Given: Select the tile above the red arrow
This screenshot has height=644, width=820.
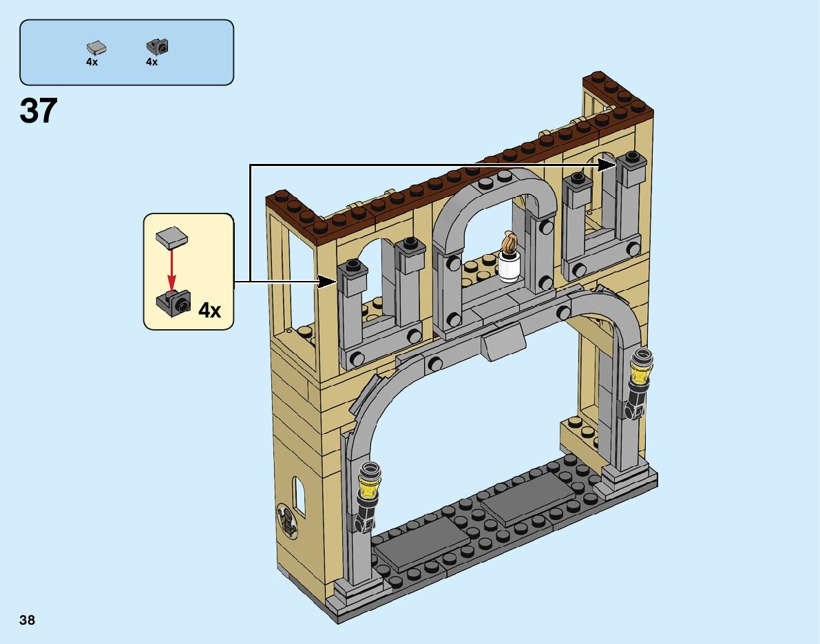Looking at the screenshot, I should point(172,237).
